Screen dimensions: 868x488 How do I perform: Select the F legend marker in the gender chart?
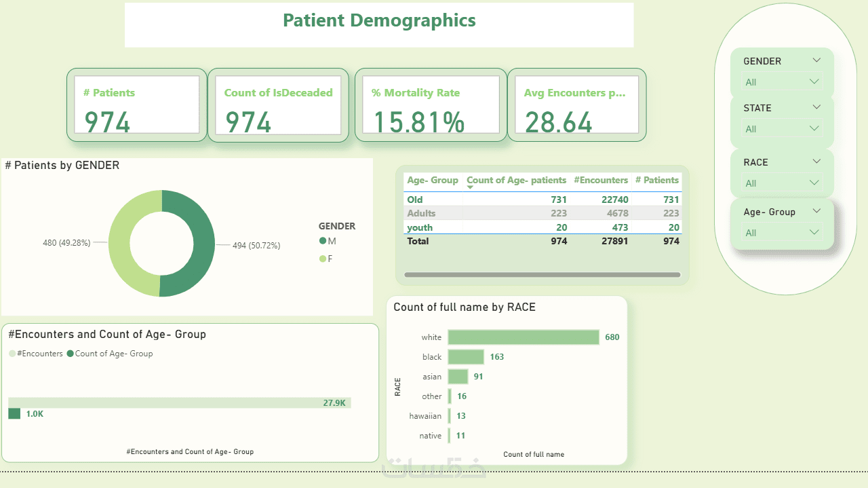point(322,259)
